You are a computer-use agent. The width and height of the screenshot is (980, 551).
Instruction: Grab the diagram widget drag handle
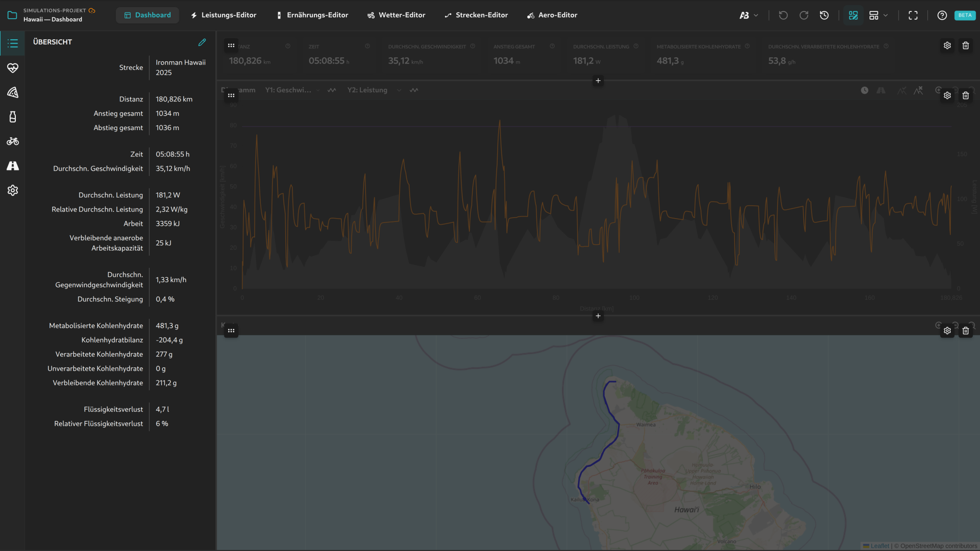click(231, 95)
